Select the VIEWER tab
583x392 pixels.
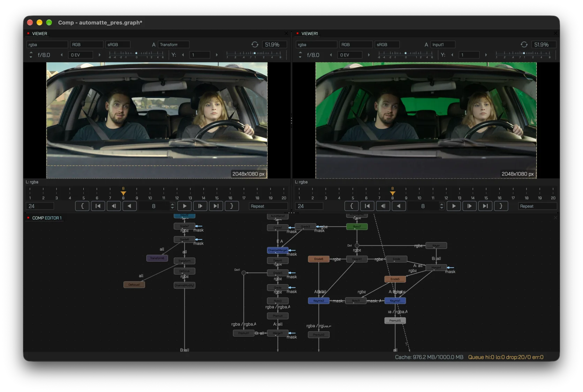pyautogui.click(x=39, y=33)
